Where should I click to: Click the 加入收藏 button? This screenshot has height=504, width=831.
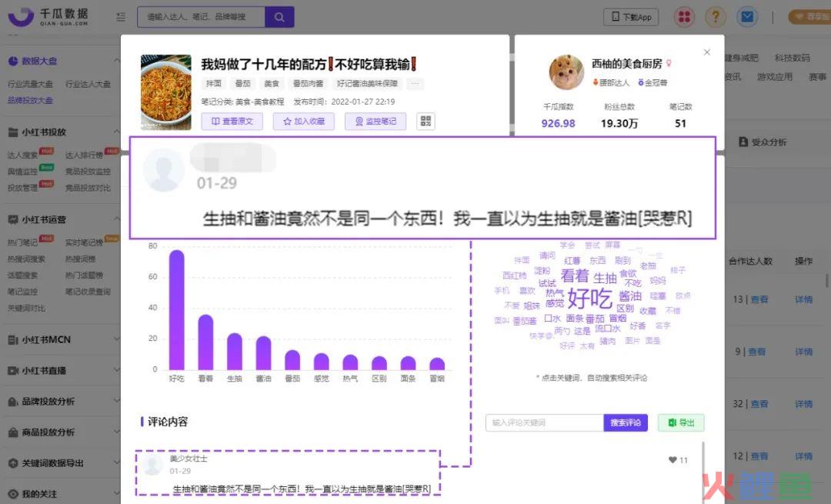pyautogui.click(x=304, y=122)
